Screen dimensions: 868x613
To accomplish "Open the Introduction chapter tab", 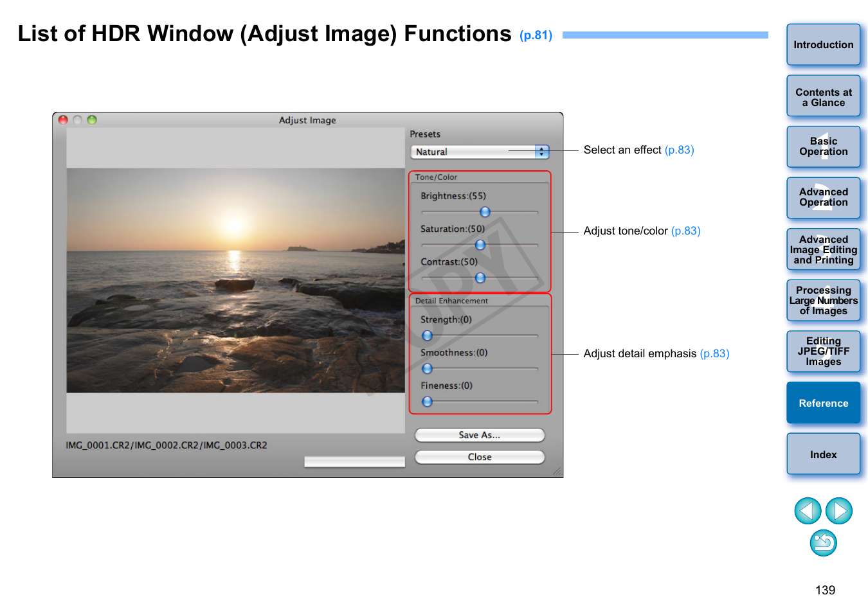I will pos(824,44).
